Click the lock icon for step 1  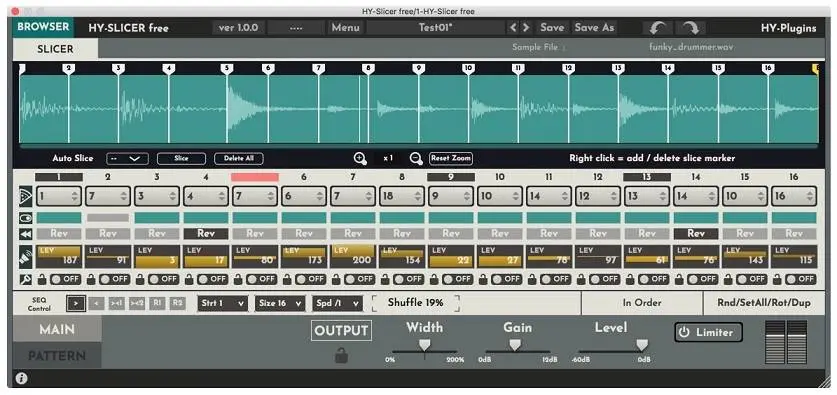[x=42, y=279]
